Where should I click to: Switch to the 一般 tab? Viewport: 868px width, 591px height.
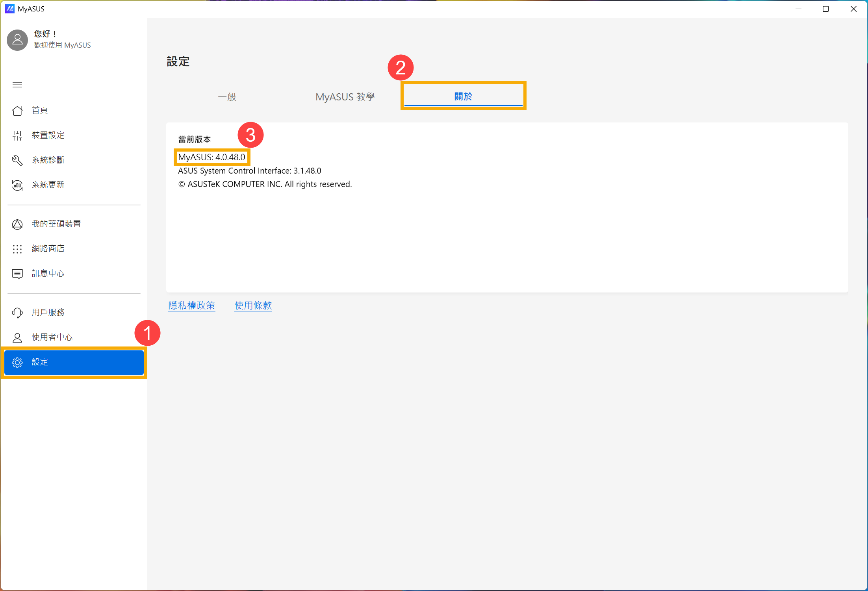click(227, 97)
